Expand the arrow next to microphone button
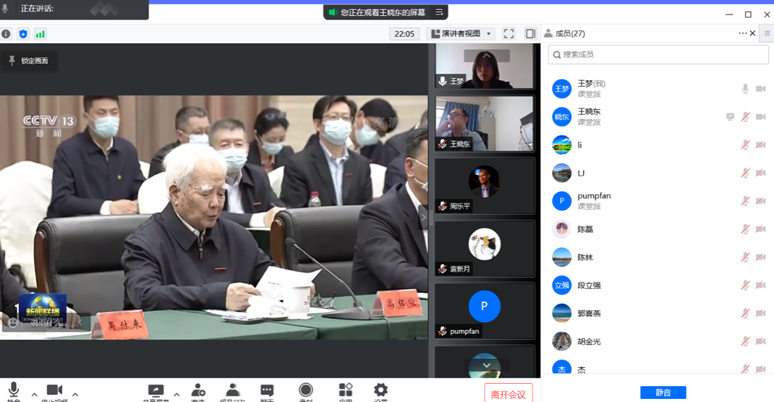Image resolution: width=774 pixels, height=402 pixels. tap(34, 393)
